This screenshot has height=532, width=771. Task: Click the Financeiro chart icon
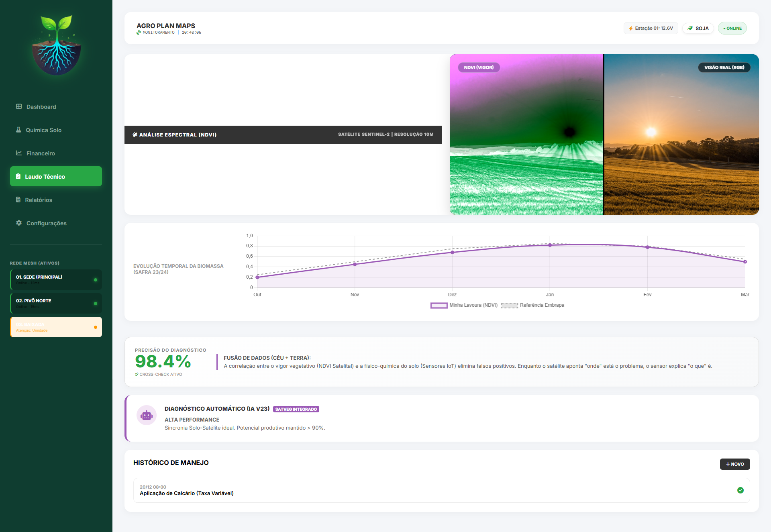[x=19, y=153]
